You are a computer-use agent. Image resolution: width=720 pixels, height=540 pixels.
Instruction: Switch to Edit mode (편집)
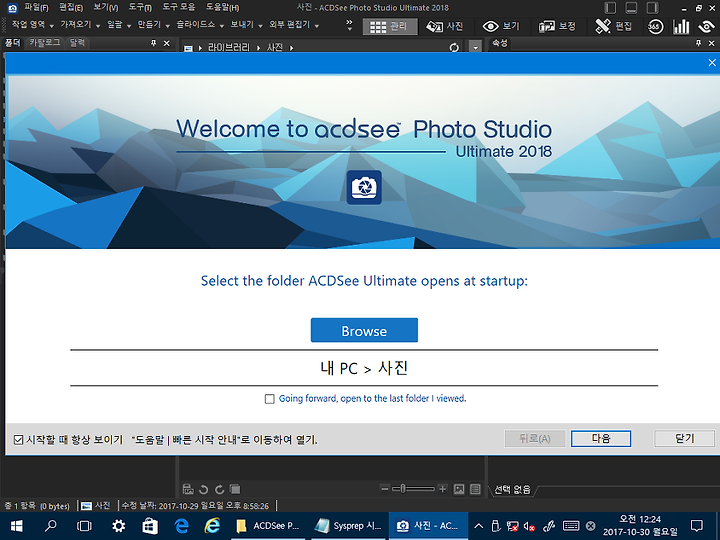point(613,27)
